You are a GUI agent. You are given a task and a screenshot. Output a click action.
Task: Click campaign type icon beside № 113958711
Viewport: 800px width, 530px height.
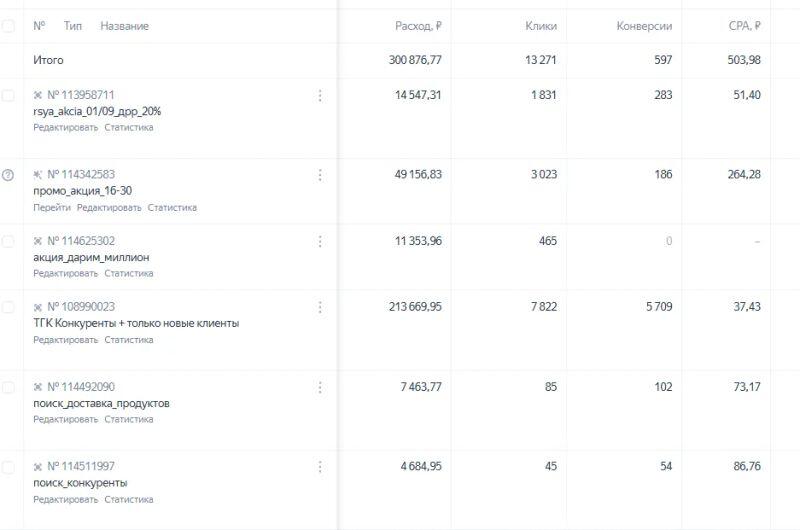click(38, 96)
